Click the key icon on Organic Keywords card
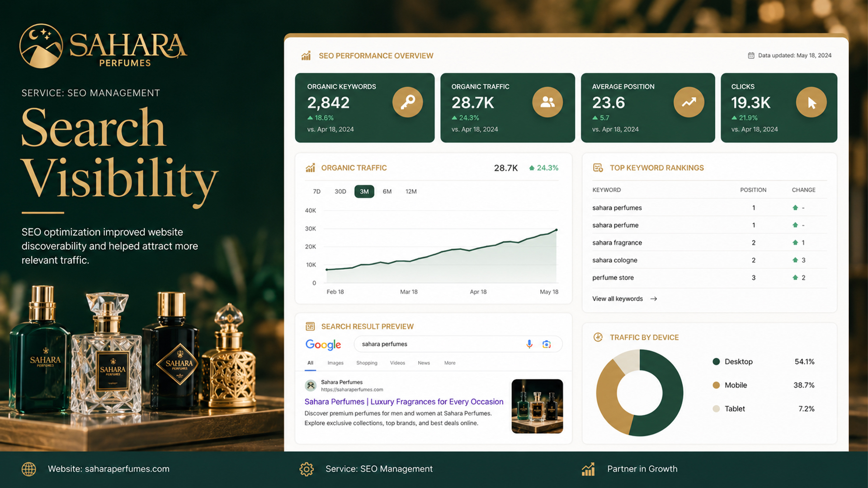Viewport: 868px width, 488px height. click(407, 102)
